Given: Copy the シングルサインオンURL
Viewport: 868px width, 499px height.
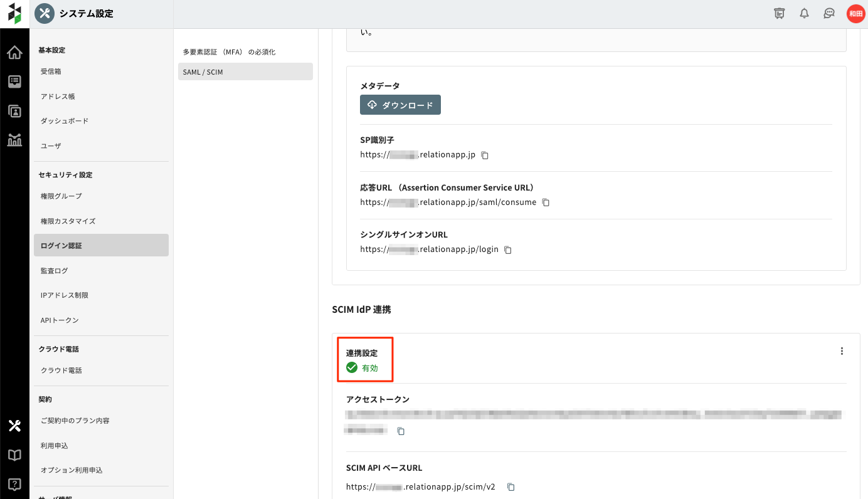Looking at the screenshot, I should point(508,249).
